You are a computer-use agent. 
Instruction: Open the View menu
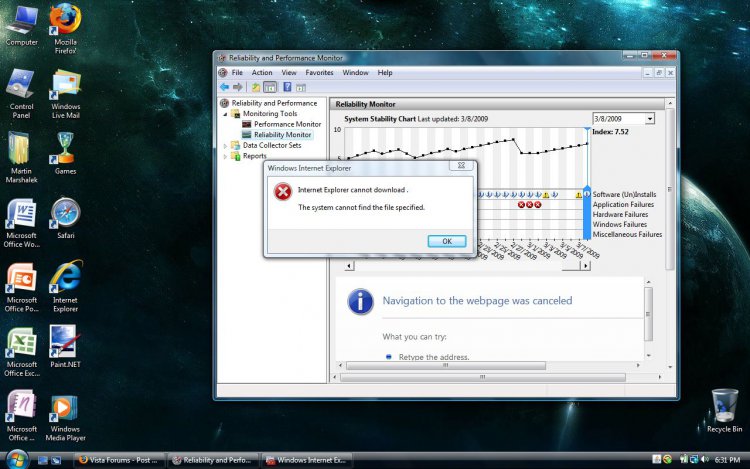point(289,73)
